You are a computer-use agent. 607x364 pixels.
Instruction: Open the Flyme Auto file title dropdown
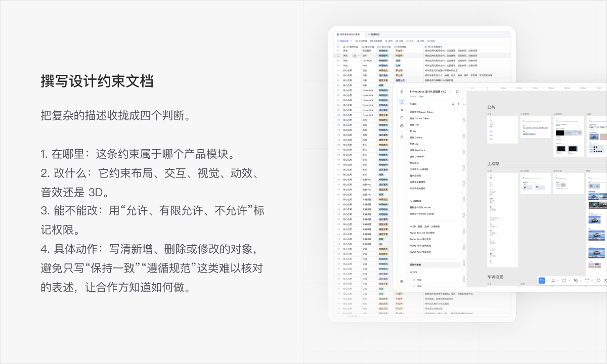coord(450,92)
